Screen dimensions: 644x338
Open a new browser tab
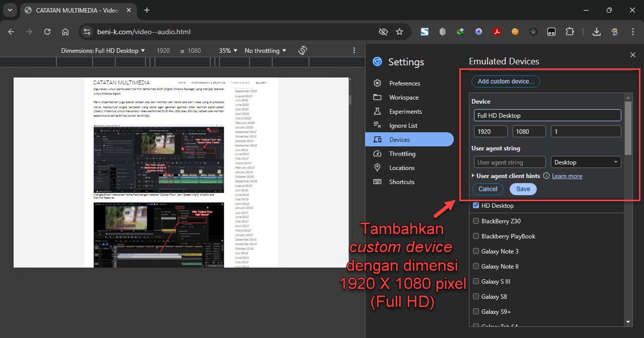(x=147, y=10)
